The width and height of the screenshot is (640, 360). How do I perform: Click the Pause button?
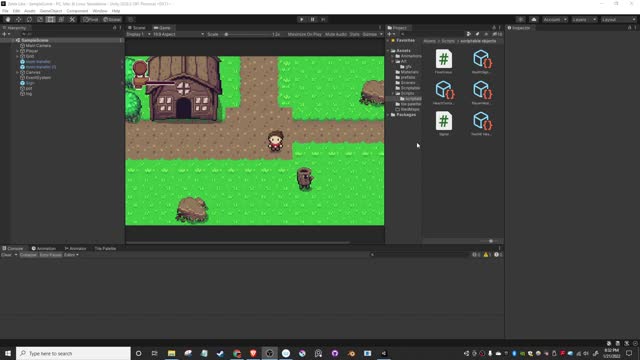(x=313, y=20)
